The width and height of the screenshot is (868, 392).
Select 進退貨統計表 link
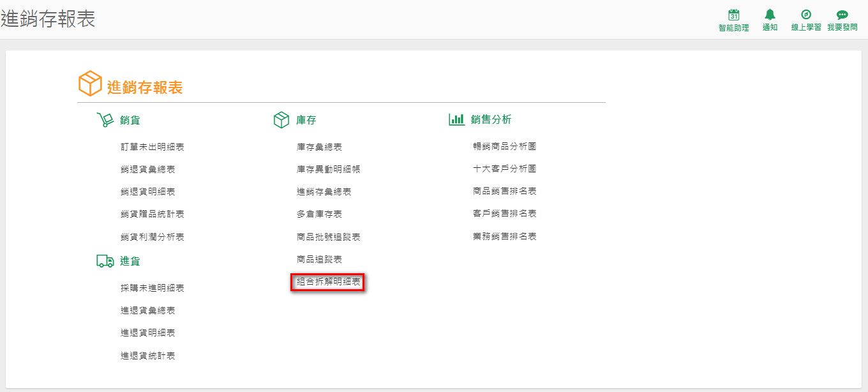point(148,356)
